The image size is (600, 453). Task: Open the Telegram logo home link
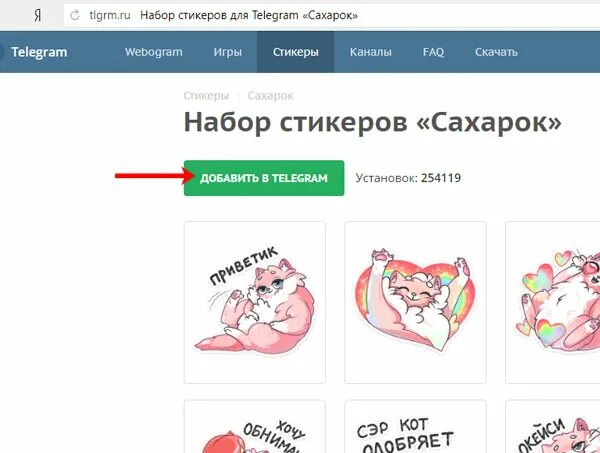coord(39,52)
